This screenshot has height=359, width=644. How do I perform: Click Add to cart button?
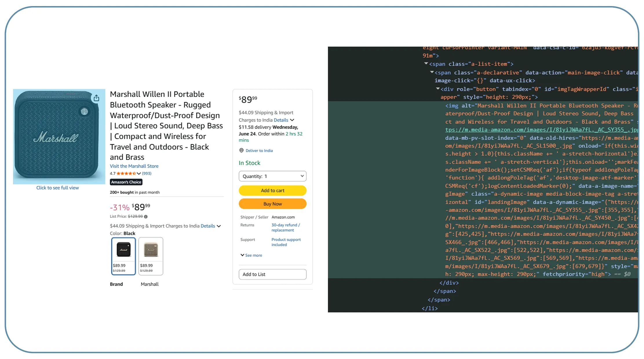click(273, 191)
